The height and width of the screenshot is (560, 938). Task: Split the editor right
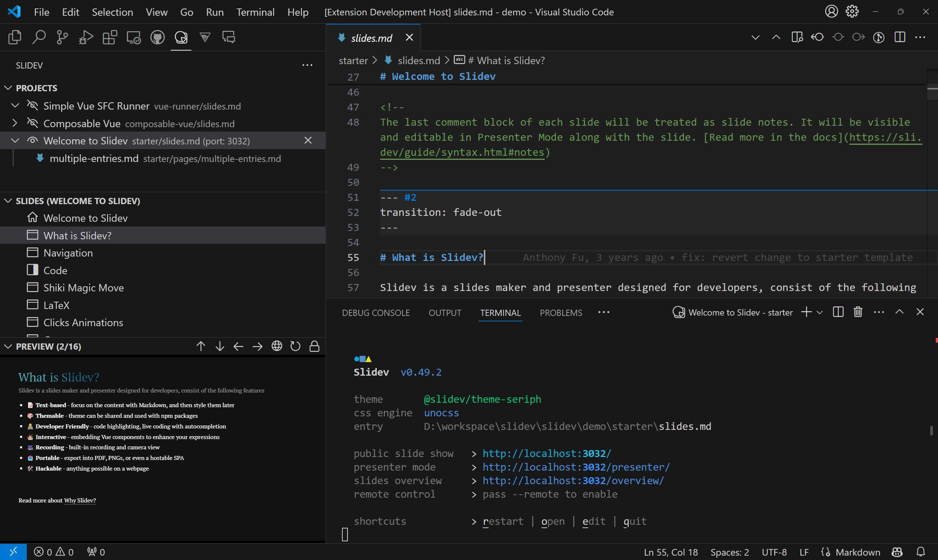[900, 37]
